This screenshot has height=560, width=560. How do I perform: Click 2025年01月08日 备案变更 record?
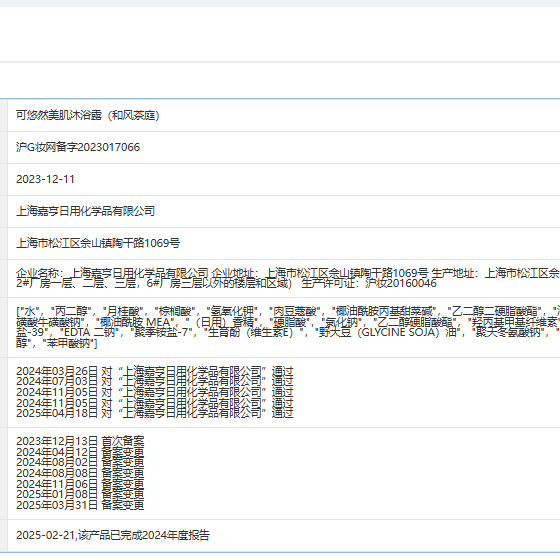80,494
